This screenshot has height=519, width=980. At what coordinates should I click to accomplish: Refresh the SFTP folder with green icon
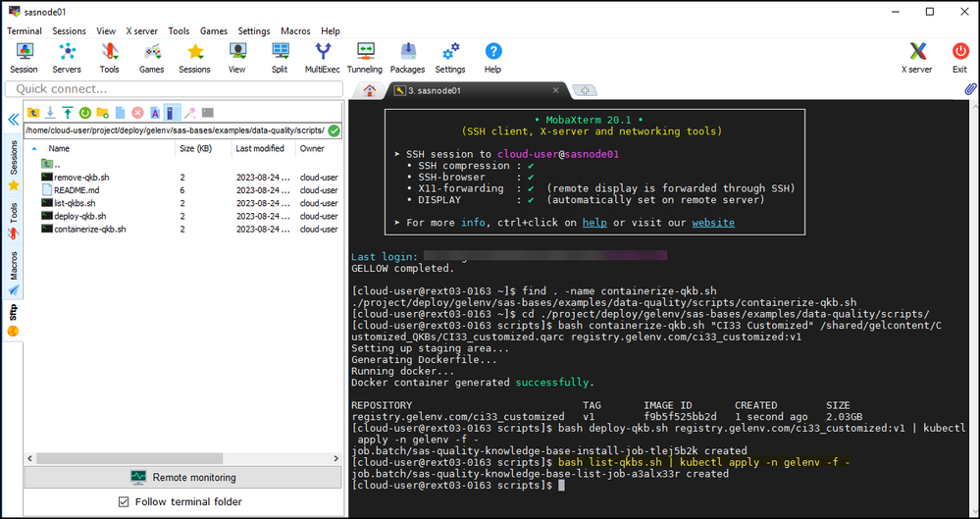tap(85, 113)
